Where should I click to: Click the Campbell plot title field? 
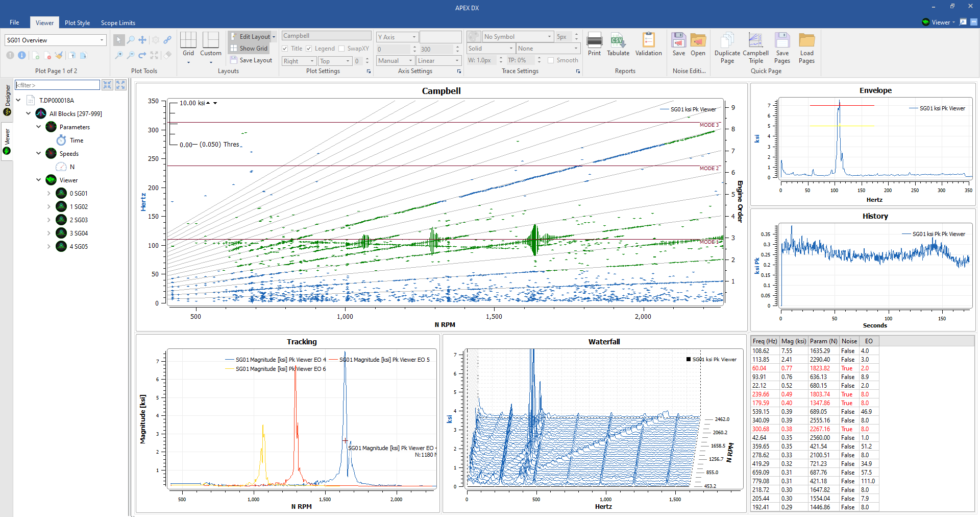click(326, 36)
